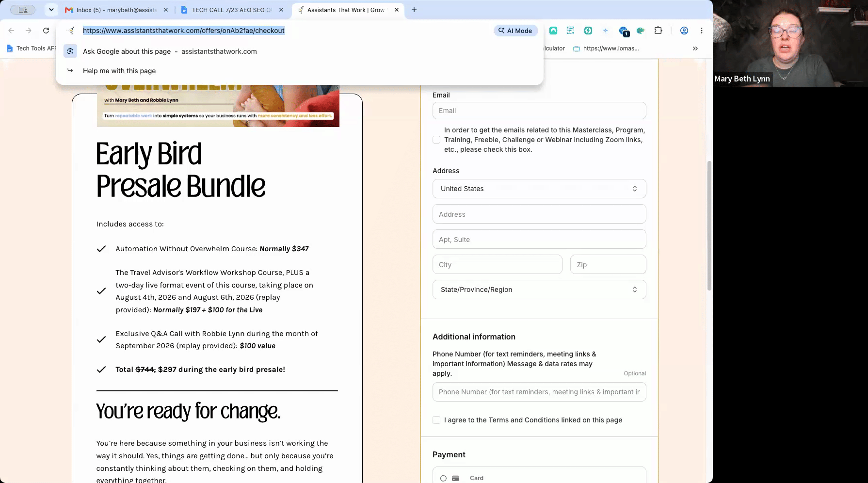Activate AI Mode in address bar
The image size is (868, 483).
coord(515,31)
